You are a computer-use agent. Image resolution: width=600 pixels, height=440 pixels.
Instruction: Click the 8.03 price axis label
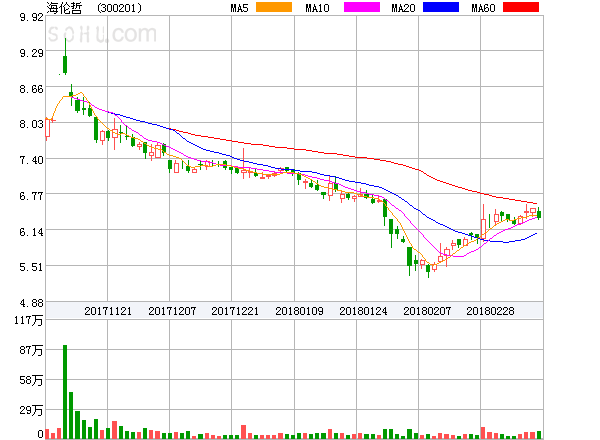[31, 124]
